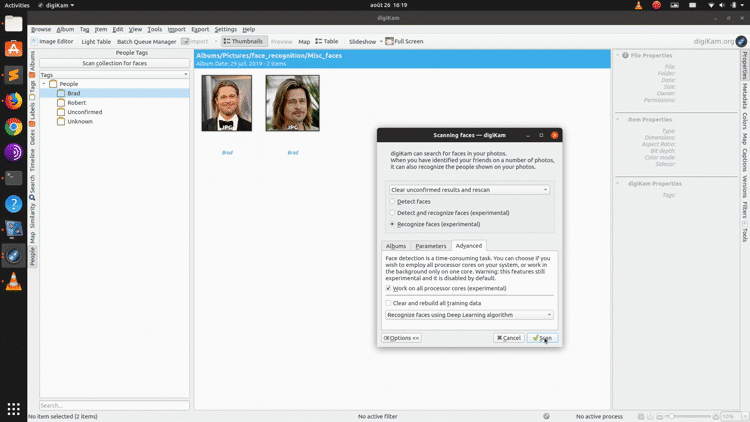Image resolution: width=750 pixels, height=422 pixels.
Task: Click the second Brad photo thumbnail
Action: (x=293, y=103)
